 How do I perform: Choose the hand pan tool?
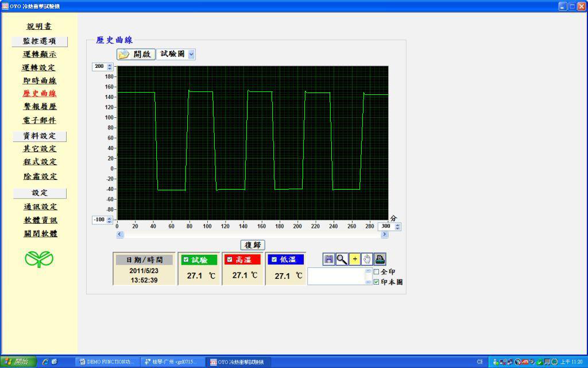coord(367,259)
